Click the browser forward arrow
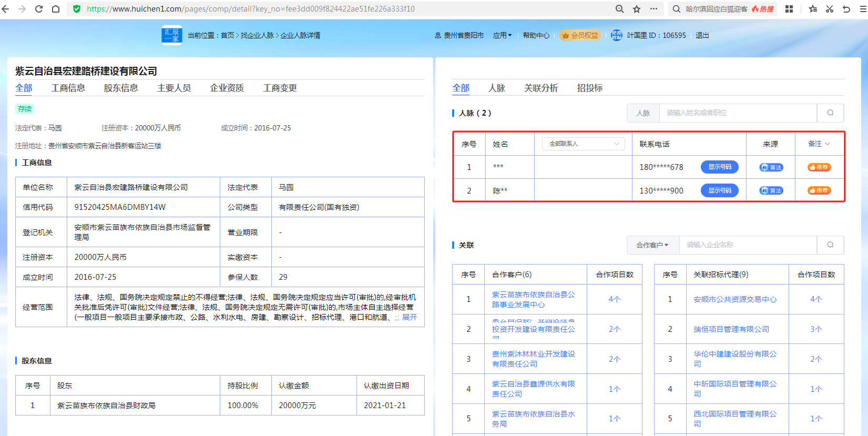 [x=22, y=9]
